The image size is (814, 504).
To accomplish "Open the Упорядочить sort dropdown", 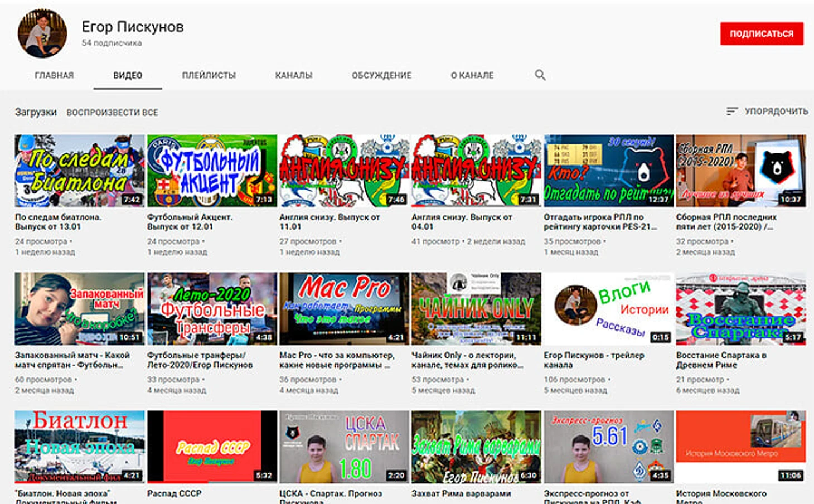I will click(767, 112).
